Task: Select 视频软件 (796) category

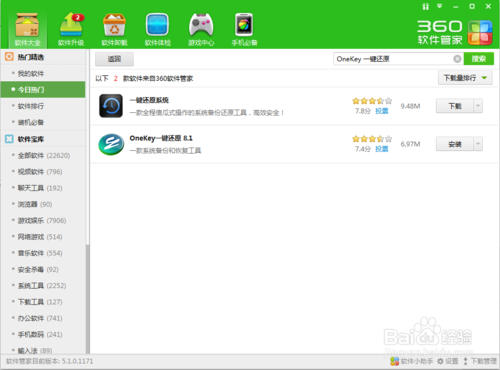Action: point(43,172)
